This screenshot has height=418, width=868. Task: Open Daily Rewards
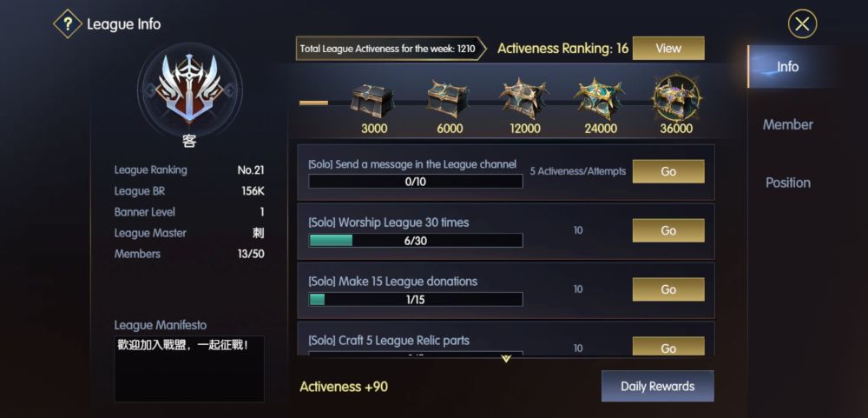(x=657, y=386)
